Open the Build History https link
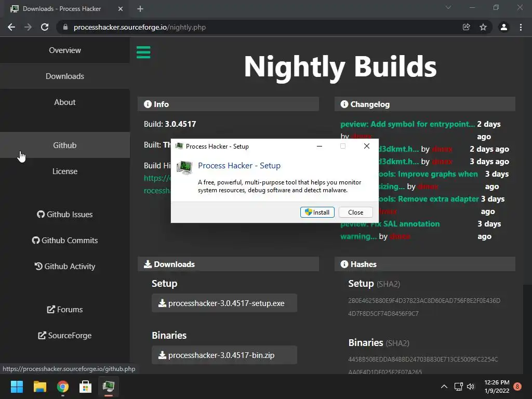The width and height of the screenshot is (532, 399). click(x=157, y=184)
